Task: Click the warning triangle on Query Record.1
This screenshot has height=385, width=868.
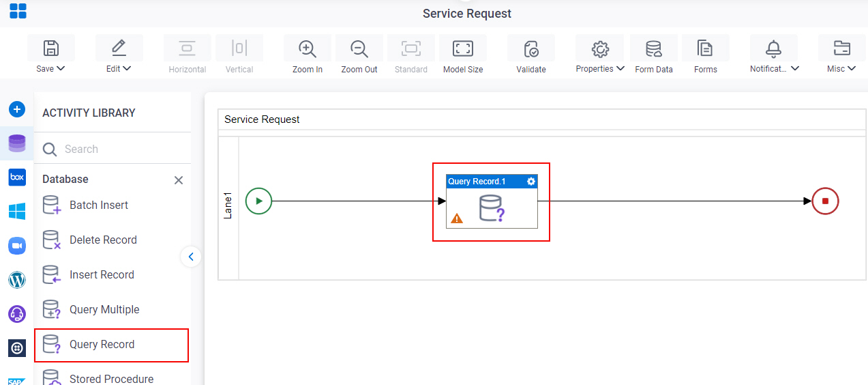Action: pyautogui.click(x=457, y=218)
